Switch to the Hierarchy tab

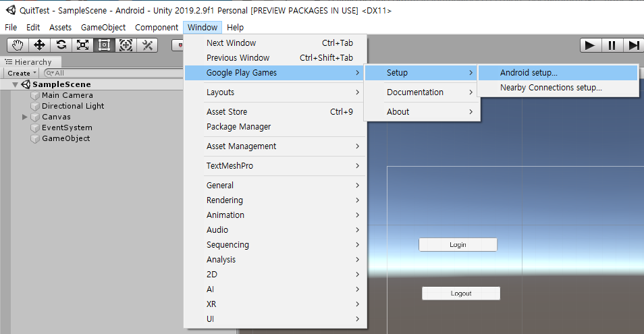tap(31, 62)
